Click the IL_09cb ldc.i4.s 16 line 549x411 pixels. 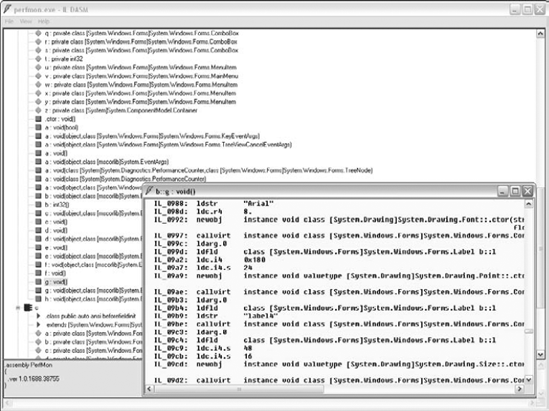pyautogui.click(x=203, y=356)
